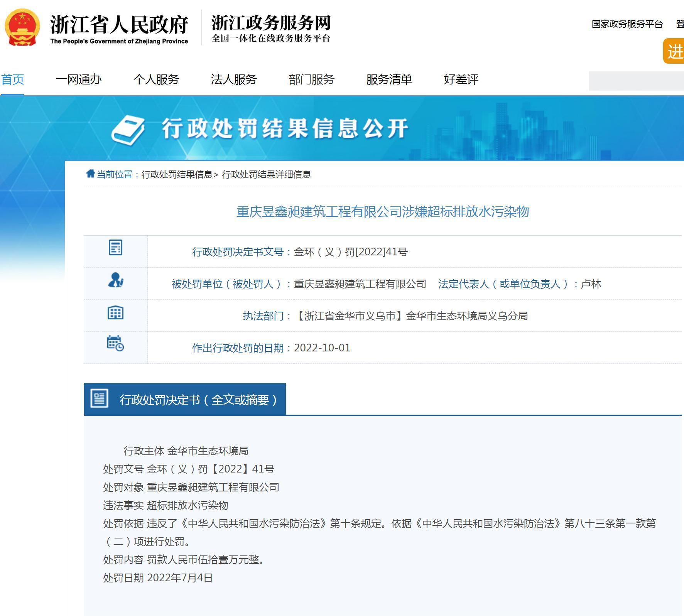This screenshot has height=616, width=684.
Task: Click the partially visible 登 link at the top right
Action: click(680, 24)
